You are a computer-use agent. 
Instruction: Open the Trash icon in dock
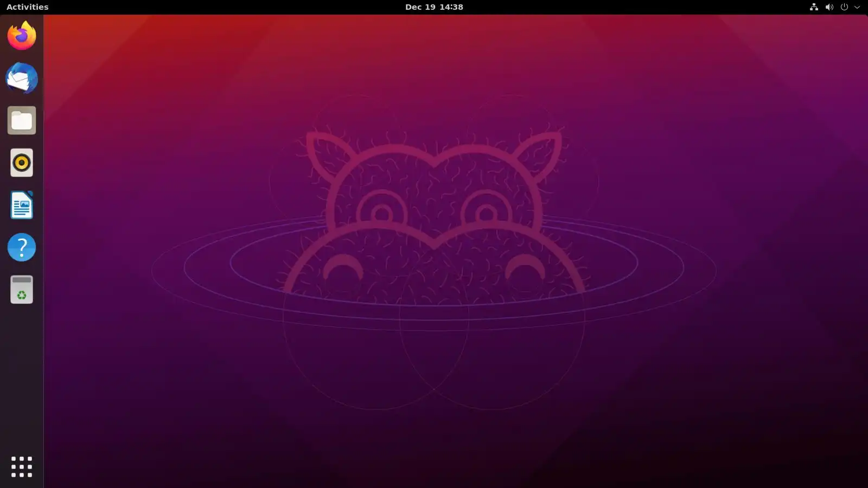pos(22,290)
